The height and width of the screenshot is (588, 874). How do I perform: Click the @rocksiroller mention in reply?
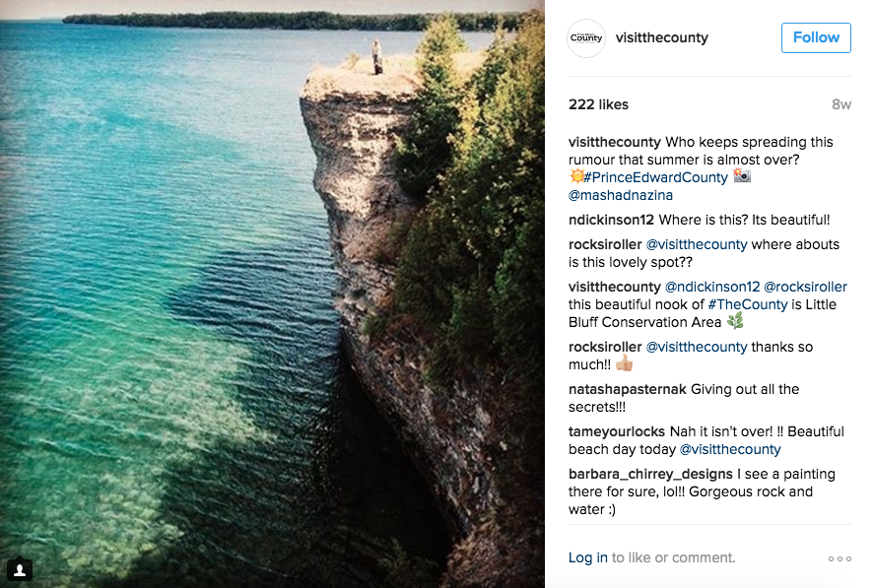coord(805,287)
